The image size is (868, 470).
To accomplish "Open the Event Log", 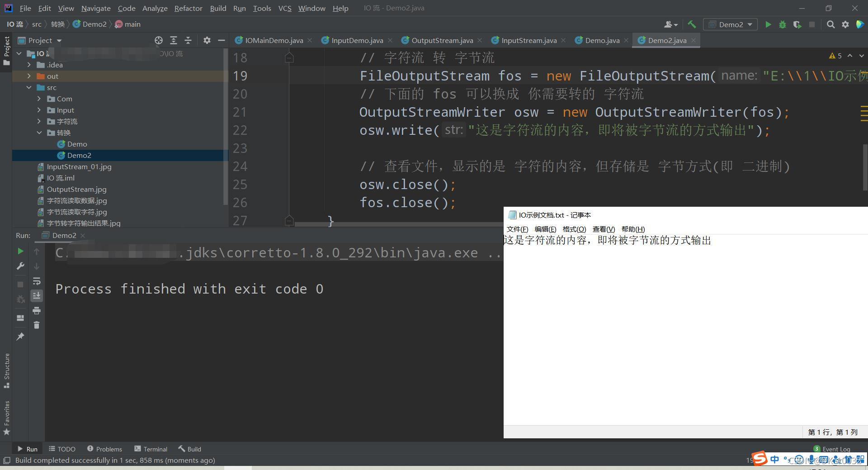I will [x=832, y=449].
